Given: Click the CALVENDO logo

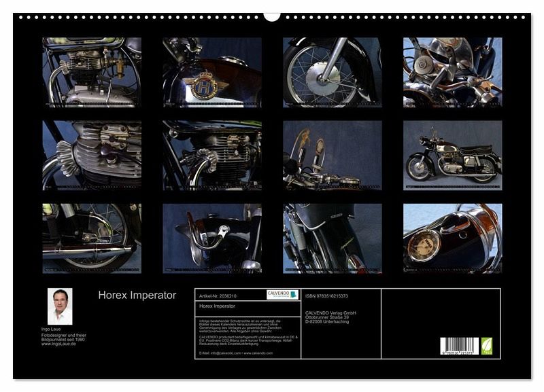Looking at the screenshot, I should [x=282, y=295].
